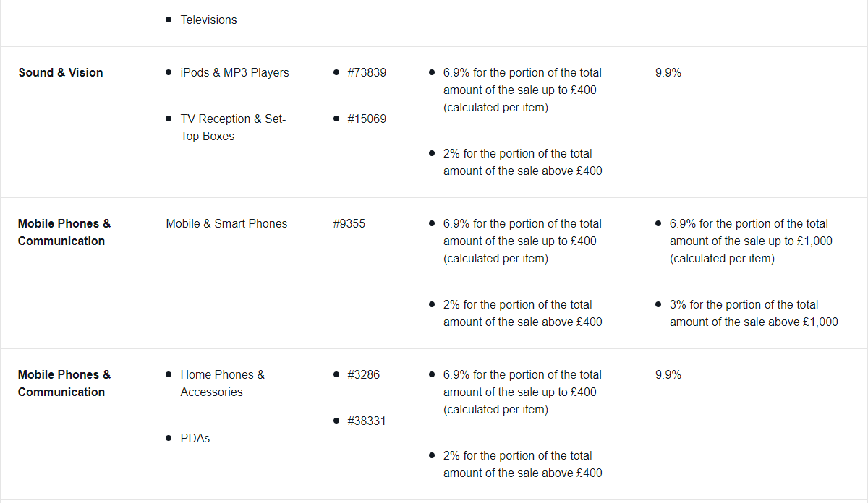Click 2% above £400 text in Sound & Vision row
Screen dimensions: 868x503
522,162
